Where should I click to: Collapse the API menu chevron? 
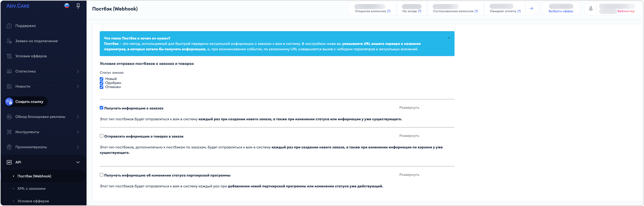point(78,162)
